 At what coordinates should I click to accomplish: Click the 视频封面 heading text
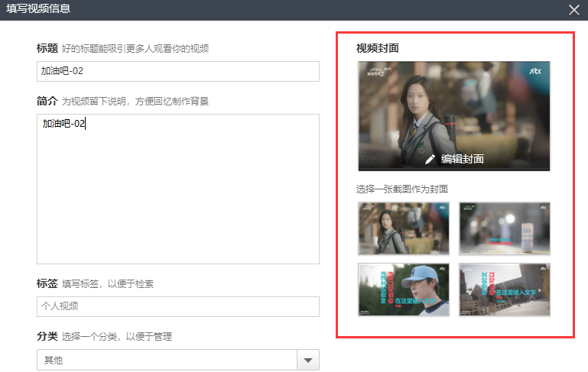click(x=378, y=48)
